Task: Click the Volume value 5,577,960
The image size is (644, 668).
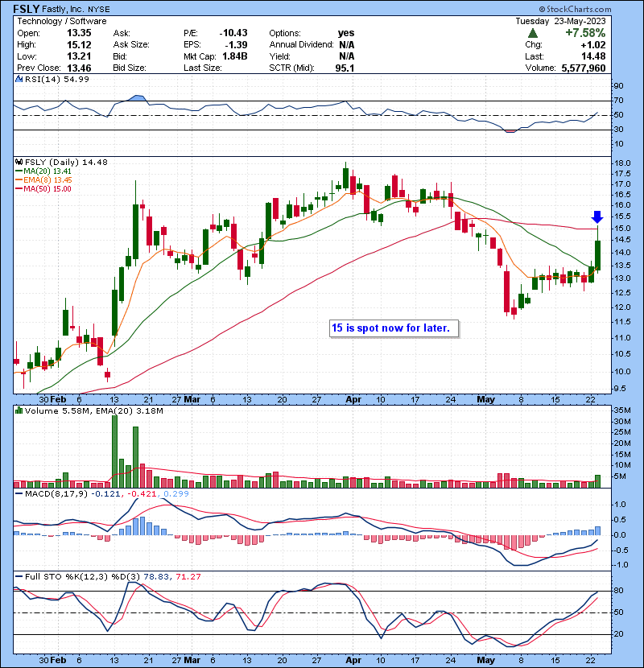Action: click(x=584, y=68)
